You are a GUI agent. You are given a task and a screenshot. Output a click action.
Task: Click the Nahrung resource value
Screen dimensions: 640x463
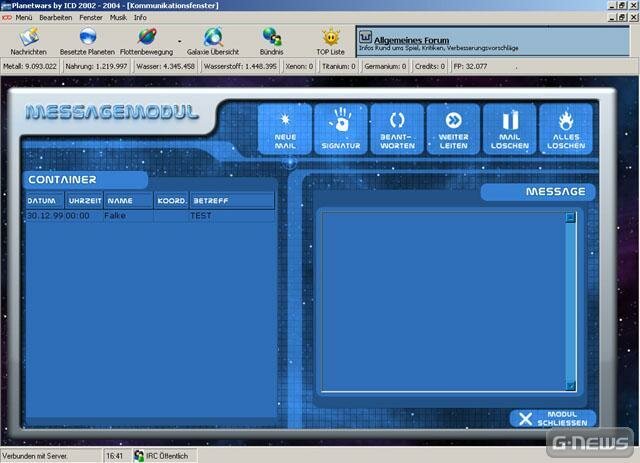tap(96, 66)
